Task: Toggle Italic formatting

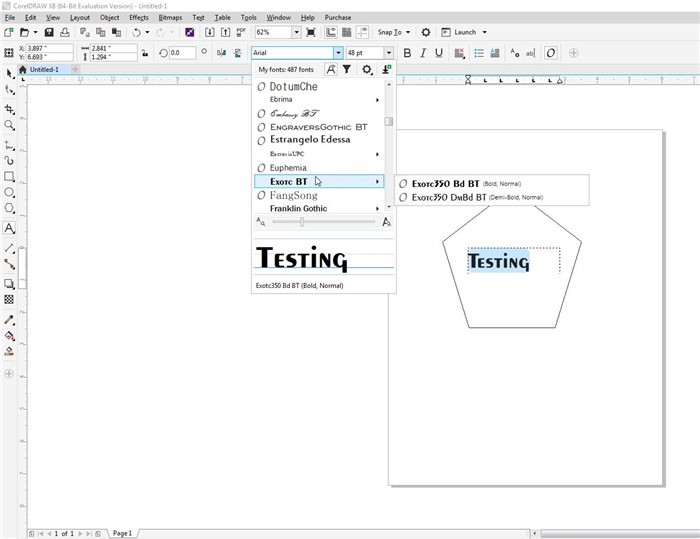Action: pos(423,53)
